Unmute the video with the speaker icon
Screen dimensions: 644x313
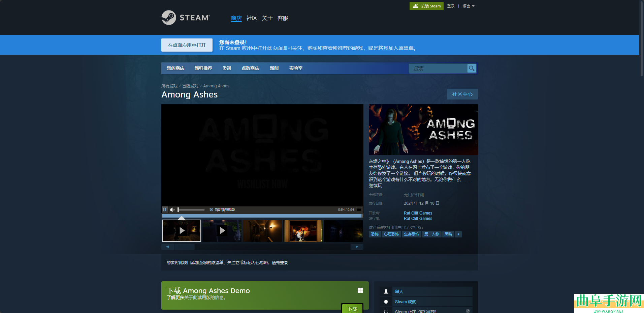point(172,209)
